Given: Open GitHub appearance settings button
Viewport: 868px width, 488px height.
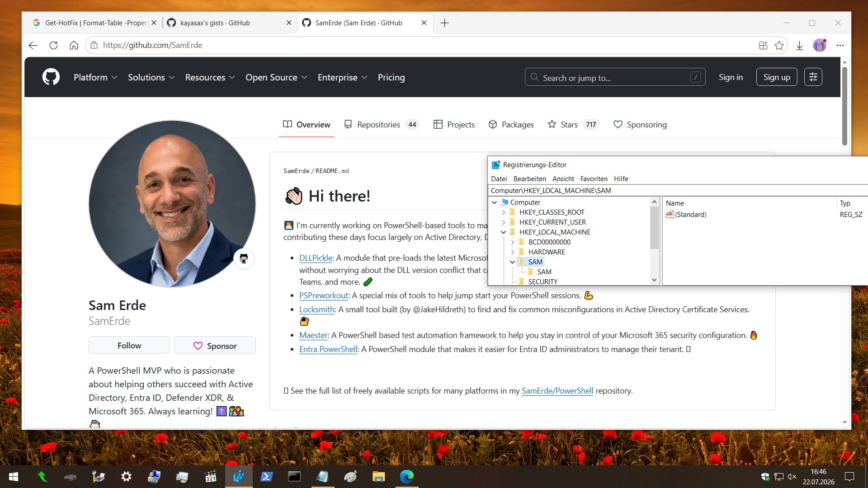Looking at the screenshot, I should pyautogui.click(x=813, y=77).
